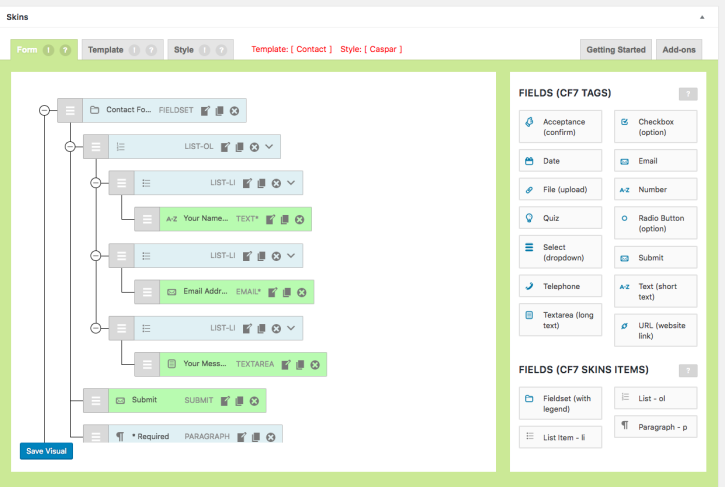Delete the LIST-OL item
The image size is (725, 487).
pos(254,147)
